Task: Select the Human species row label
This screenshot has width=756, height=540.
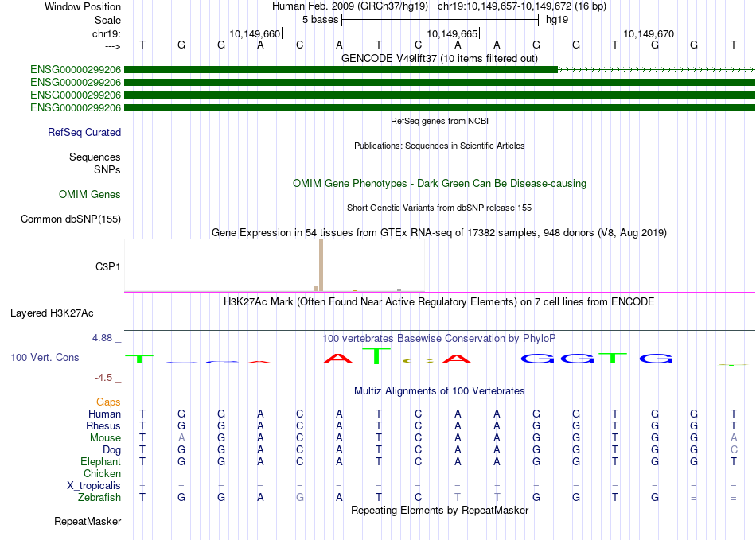Action: (104, 414)
